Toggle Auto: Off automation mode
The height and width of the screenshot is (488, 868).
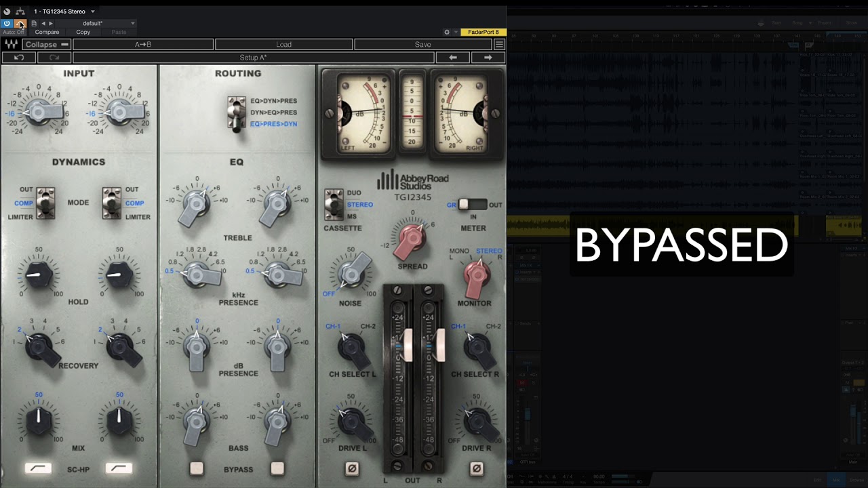tap(13, 32)
